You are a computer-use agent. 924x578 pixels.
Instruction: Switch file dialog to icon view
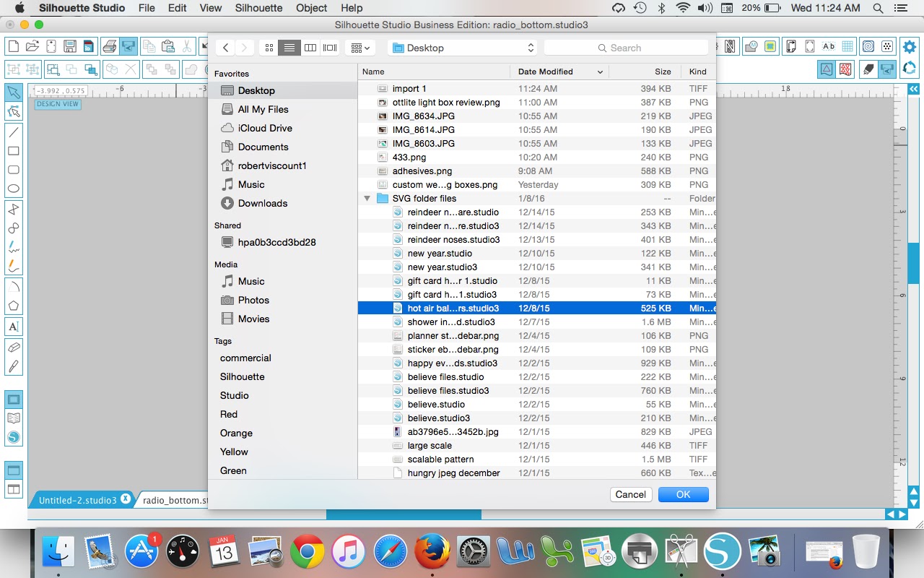(269, 48)
